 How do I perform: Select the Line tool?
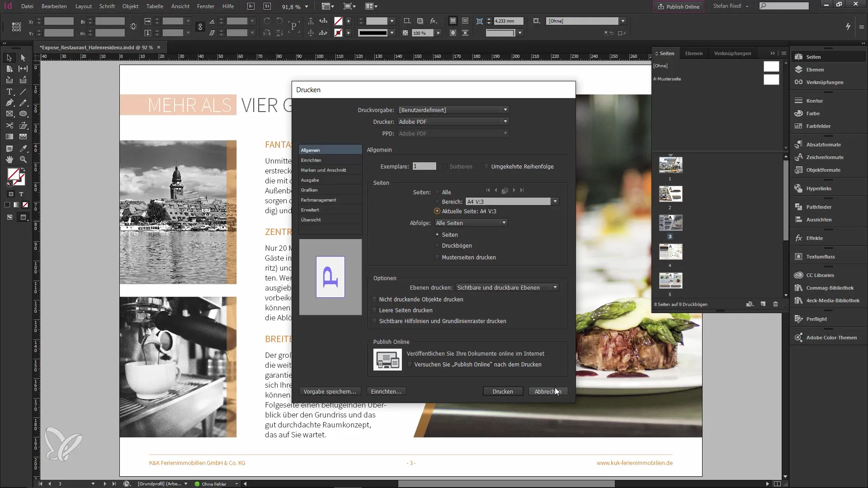click(x=23, y=92)
